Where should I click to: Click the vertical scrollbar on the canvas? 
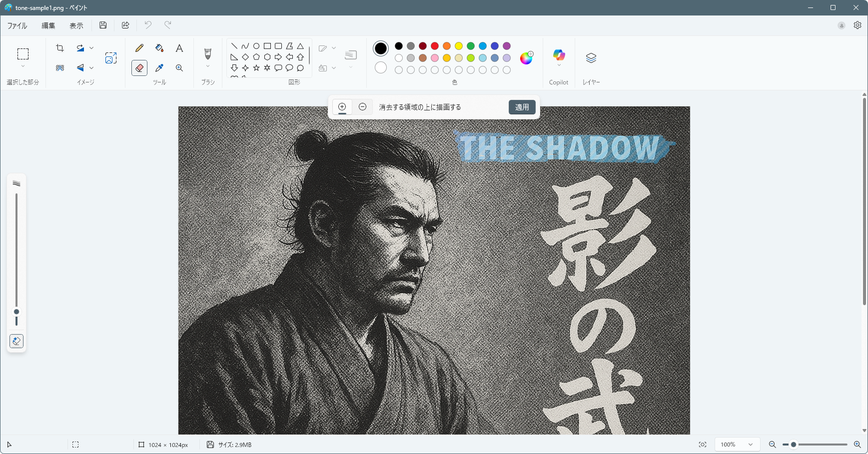coord(864,200)
